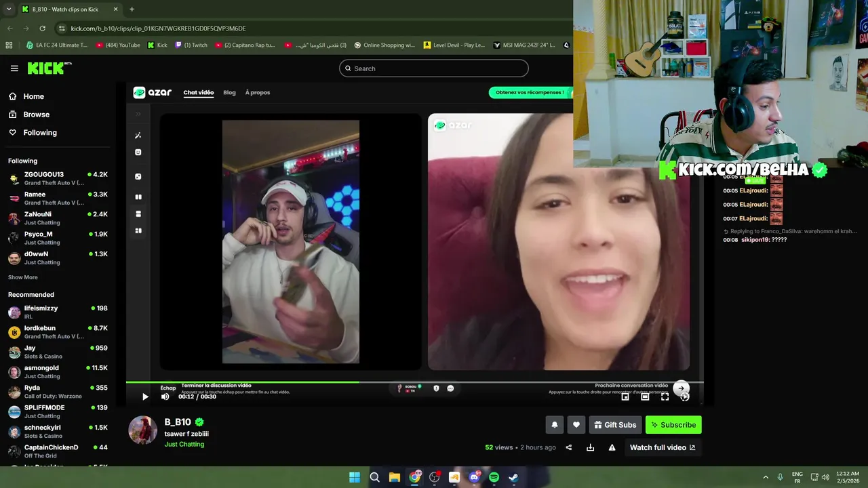Open B_B10 channel name link
868x488 pixels.
coord(178,422)
